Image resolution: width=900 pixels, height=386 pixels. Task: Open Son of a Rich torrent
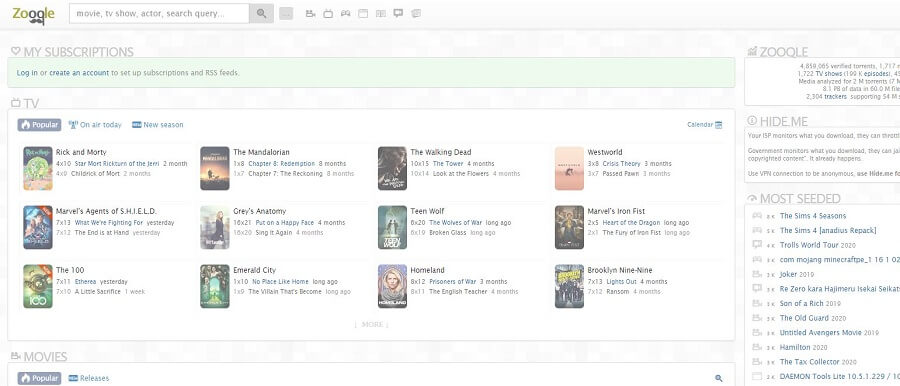(801, 303)
